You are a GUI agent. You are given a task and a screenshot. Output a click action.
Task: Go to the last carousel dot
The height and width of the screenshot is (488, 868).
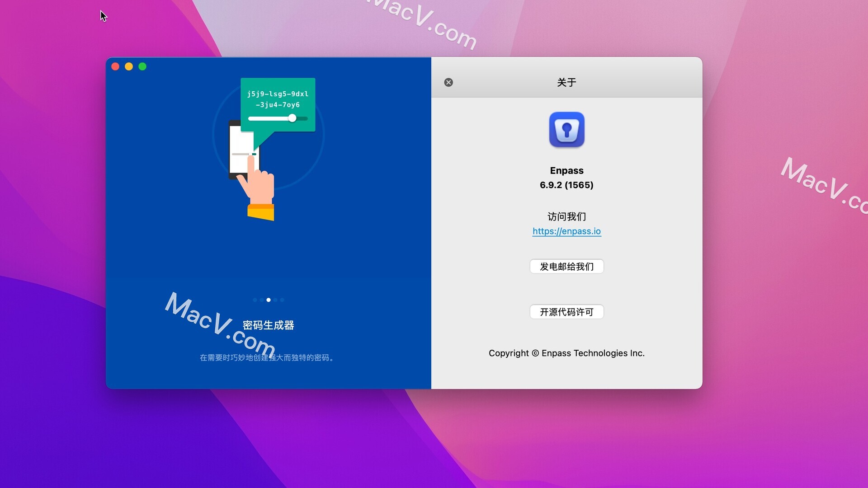tap(282, 300)
